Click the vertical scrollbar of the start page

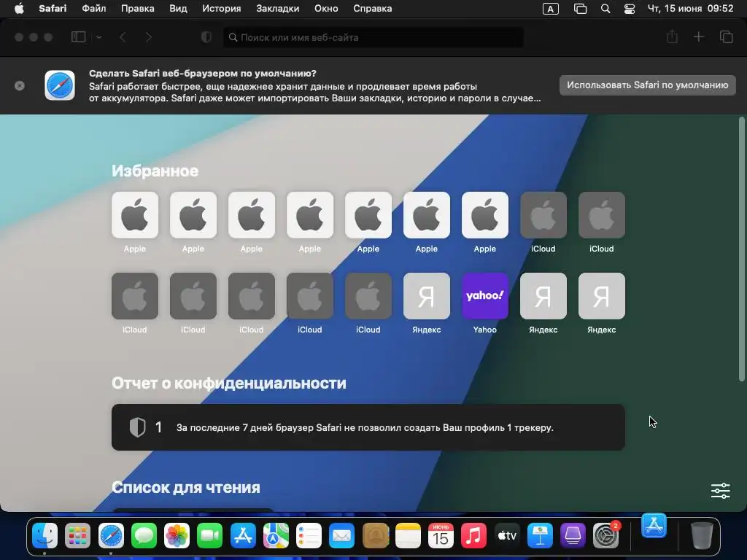point(741,249)
